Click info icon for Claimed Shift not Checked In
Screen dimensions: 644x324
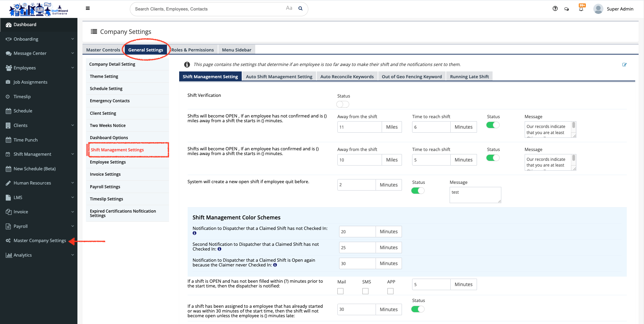[194, 233]
